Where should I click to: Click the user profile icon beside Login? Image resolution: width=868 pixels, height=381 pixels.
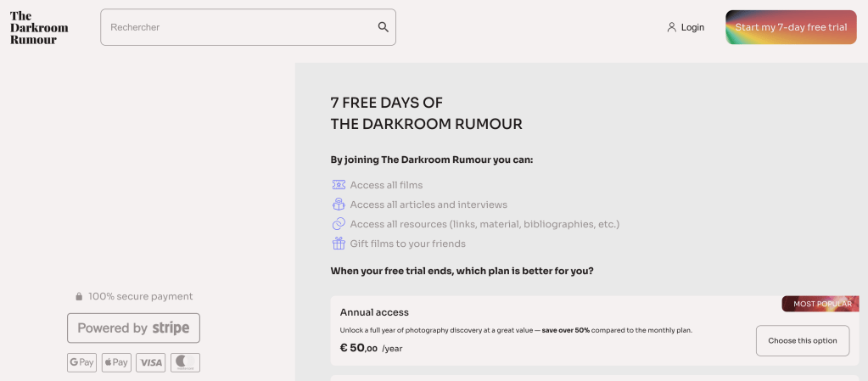(671, 27)
